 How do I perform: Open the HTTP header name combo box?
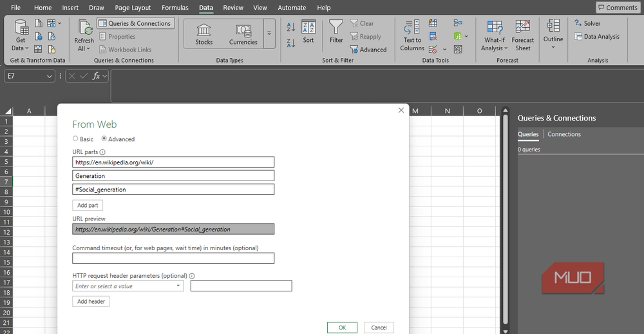tap(128, 286)
